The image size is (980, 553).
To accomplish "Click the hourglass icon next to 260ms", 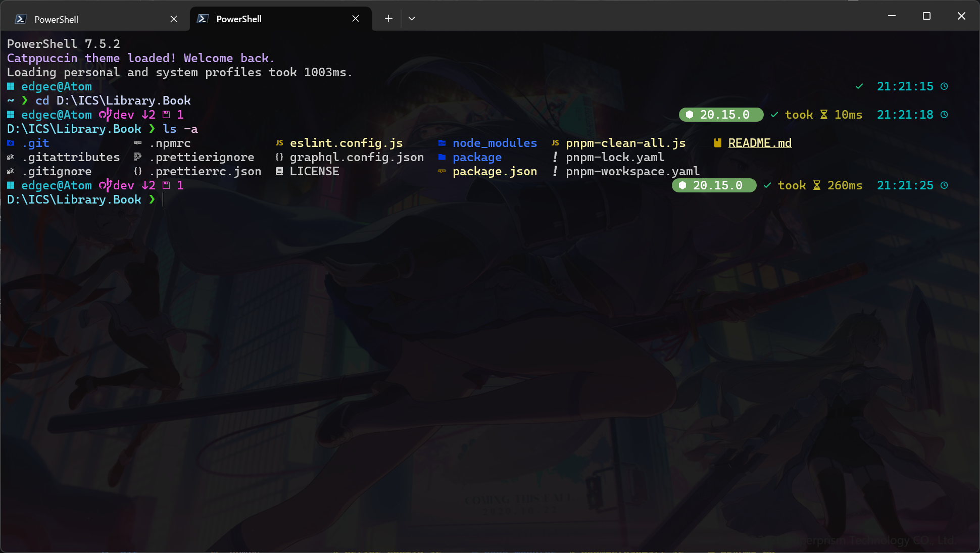I will click(817, 185).
